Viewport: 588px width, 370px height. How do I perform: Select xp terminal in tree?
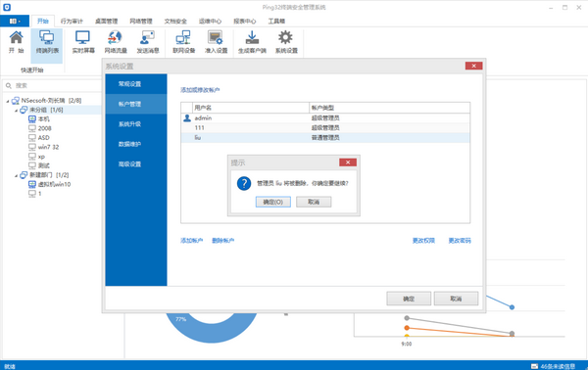click(x=41, y=157)
